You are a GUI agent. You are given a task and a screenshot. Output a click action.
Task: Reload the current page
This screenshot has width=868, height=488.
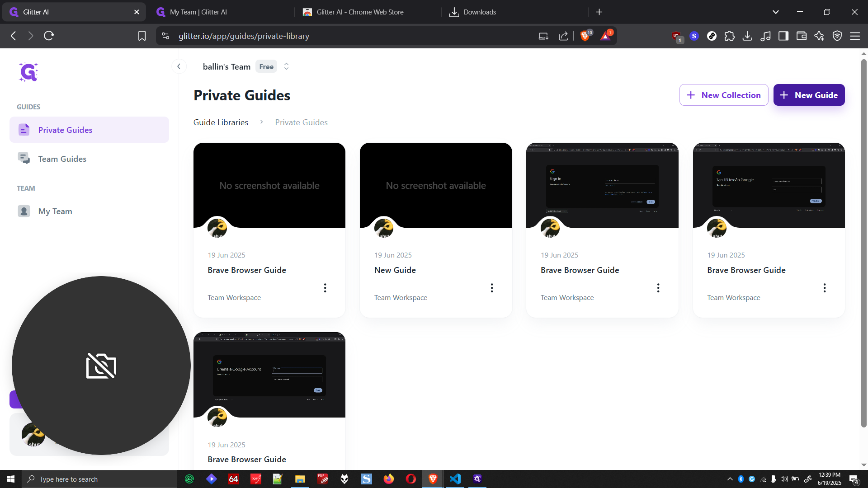[49, 36]
